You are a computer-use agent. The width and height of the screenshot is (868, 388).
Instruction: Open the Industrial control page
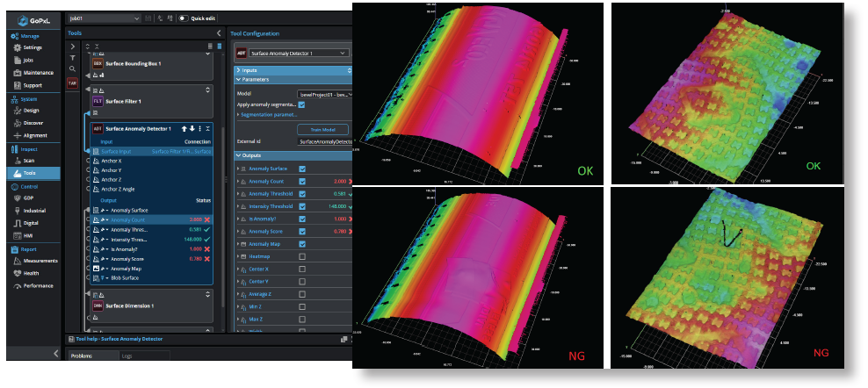point(34,212)
